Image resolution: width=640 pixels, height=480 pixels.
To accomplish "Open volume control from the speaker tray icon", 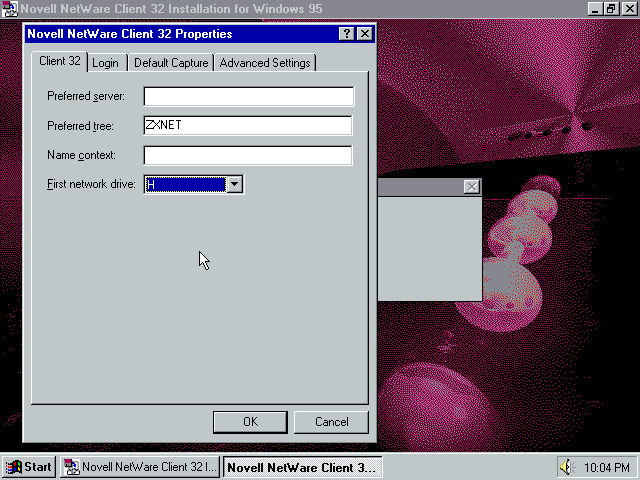I will click(x=568, y=467).
